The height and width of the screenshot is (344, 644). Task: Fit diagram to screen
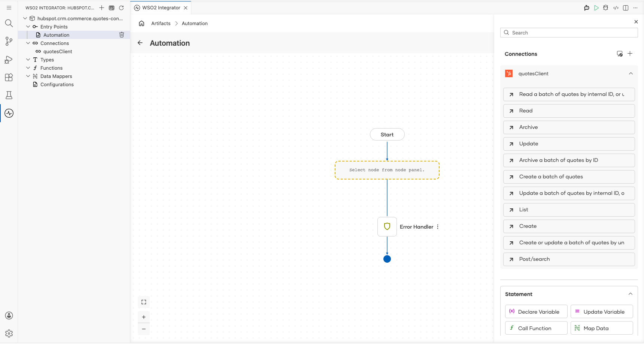[x=144, y=302]
